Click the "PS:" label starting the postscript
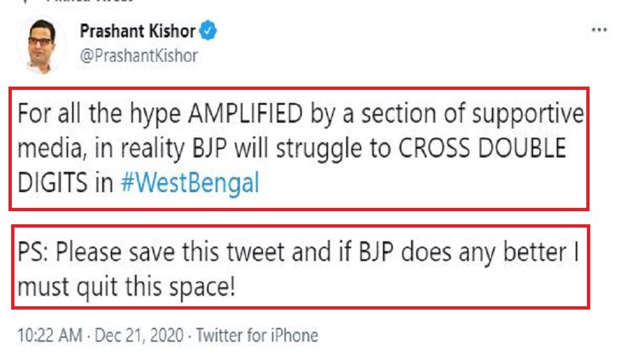Image resolution: width=623 pixels, height=364 pixels. click(33, 254)
